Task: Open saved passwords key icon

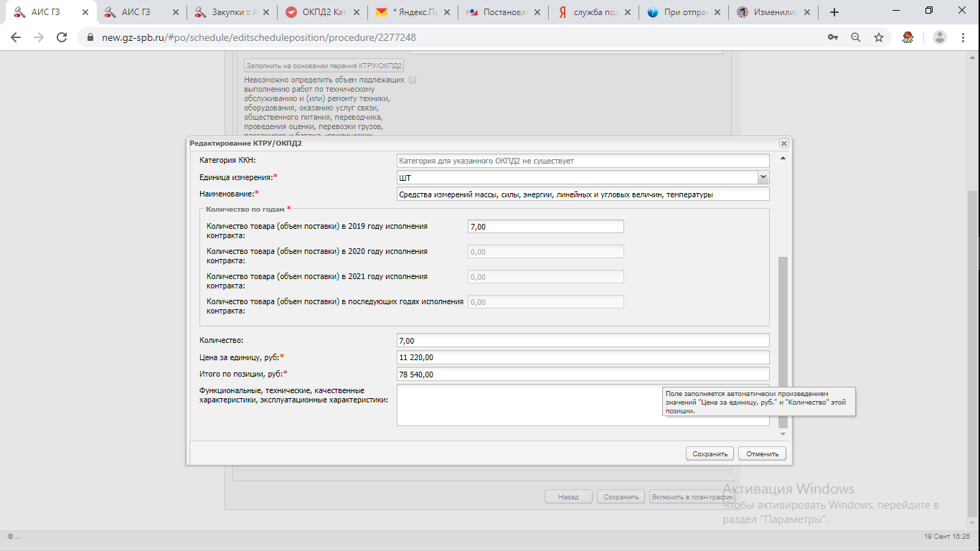Action: (x=833, y=37)
